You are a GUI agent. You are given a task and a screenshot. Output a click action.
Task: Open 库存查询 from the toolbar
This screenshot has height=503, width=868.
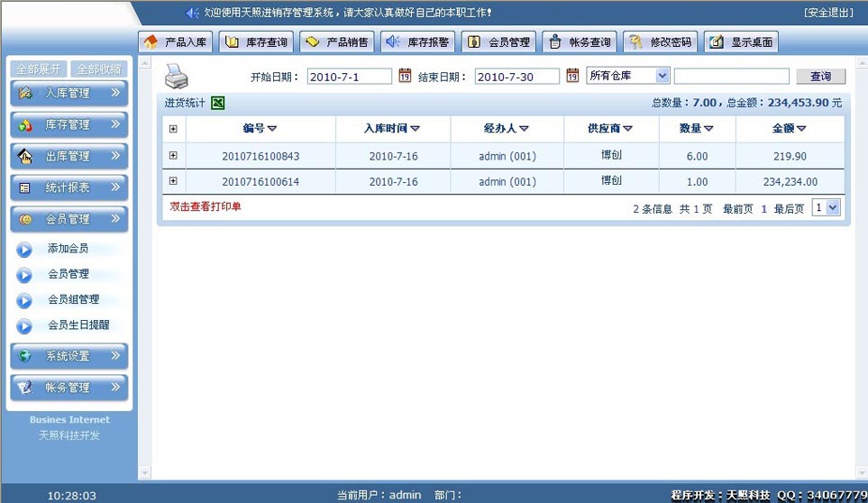(x=256, y=42)
